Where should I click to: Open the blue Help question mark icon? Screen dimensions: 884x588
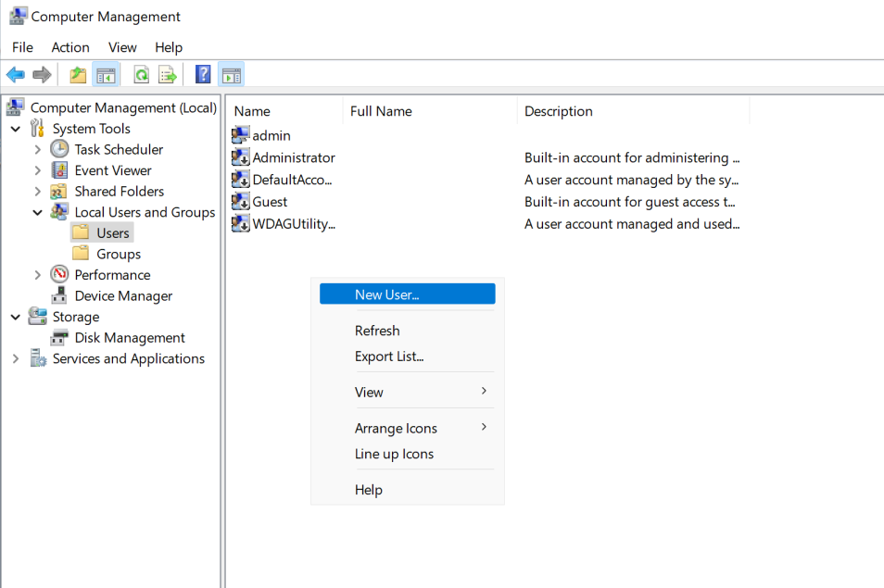[x=203, y=74]
